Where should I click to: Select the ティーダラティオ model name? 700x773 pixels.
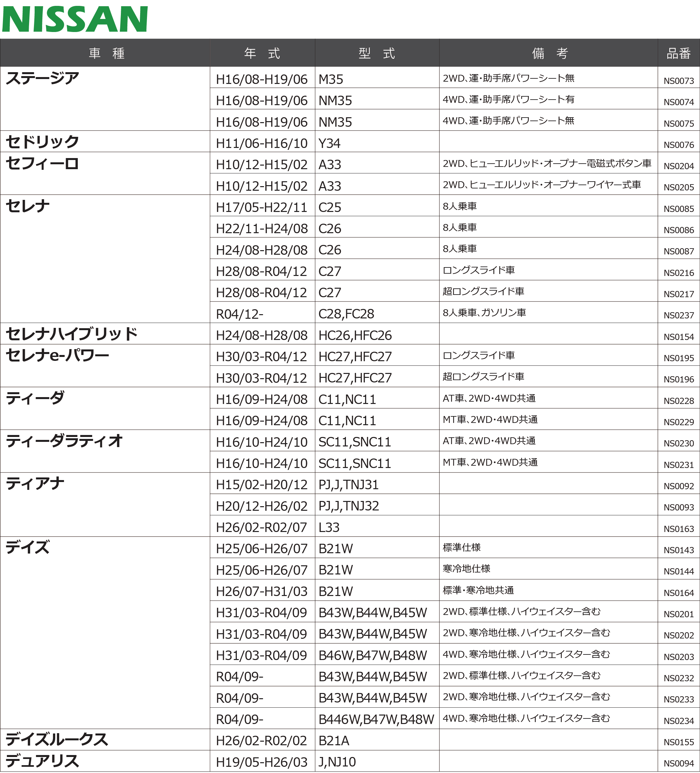(x=64, y=441)
